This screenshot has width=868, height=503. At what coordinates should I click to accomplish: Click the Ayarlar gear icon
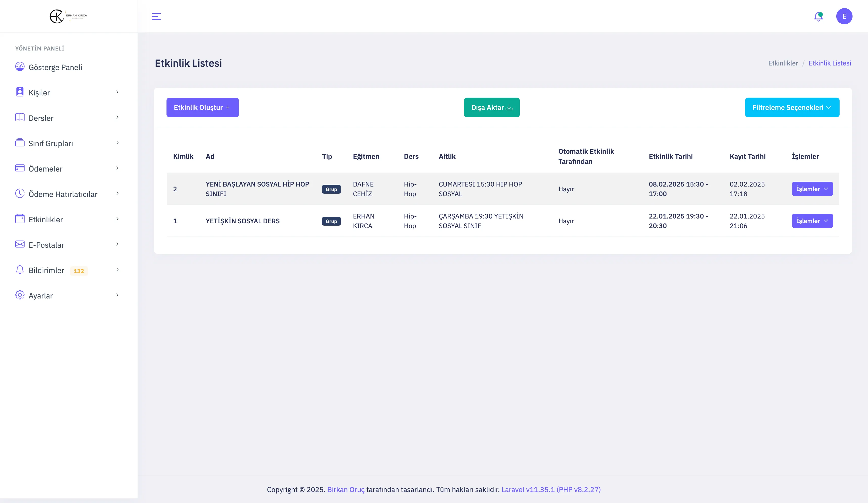point(20,295)
